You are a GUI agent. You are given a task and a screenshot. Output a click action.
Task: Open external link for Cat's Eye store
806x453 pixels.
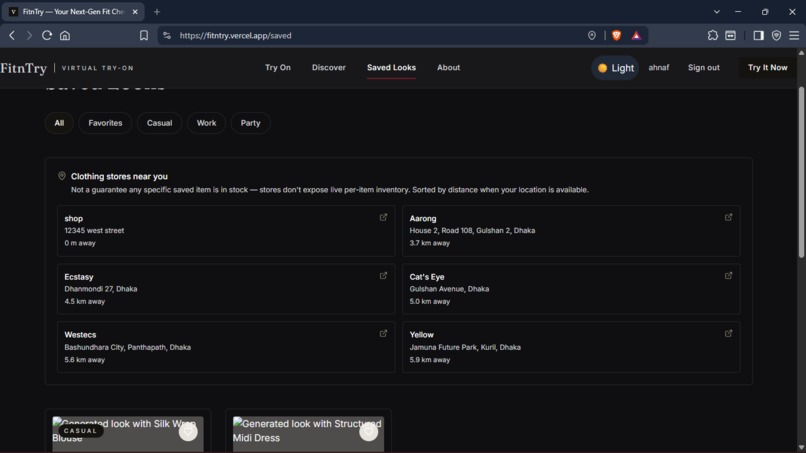point(728,276)
